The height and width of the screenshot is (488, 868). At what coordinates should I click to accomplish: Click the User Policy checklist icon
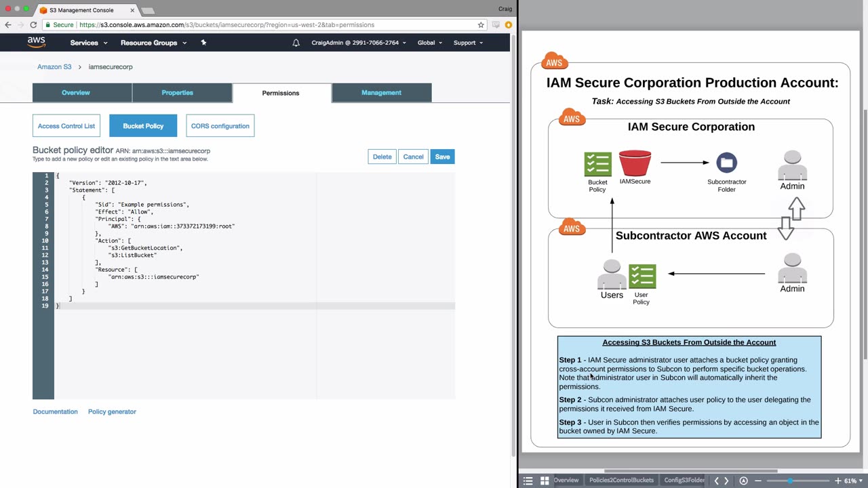click(642, 277)
